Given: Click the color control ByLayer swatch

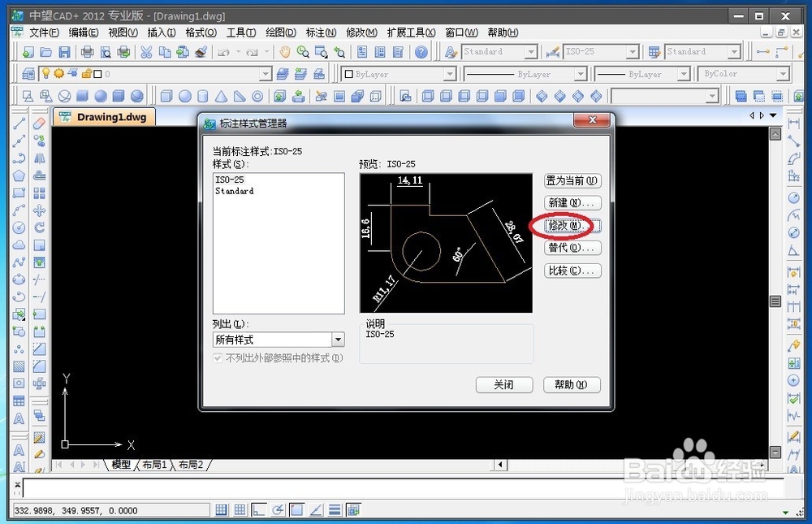Looking at the screenshot, I should 349,74.
